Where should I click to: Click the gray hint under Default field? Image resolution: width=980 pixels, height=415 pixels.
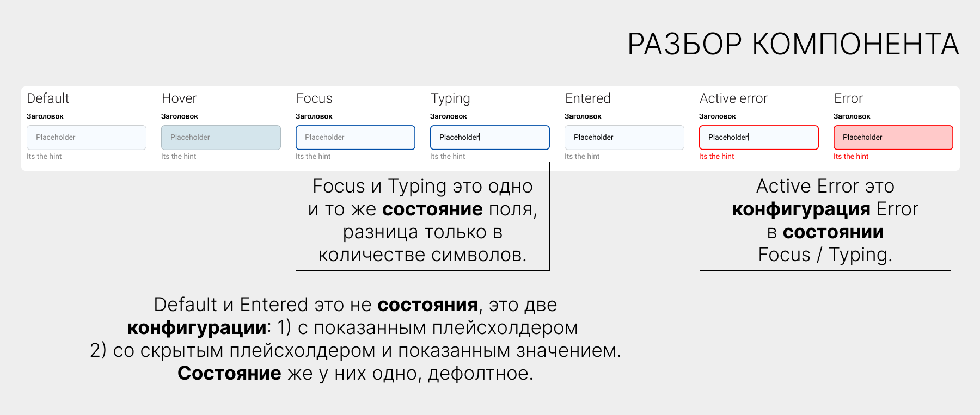(44, 157)
